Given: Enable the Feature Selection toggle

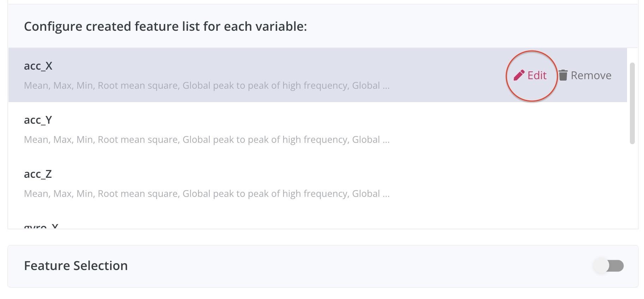Looking at the screenshot, I should coord(609,266).
